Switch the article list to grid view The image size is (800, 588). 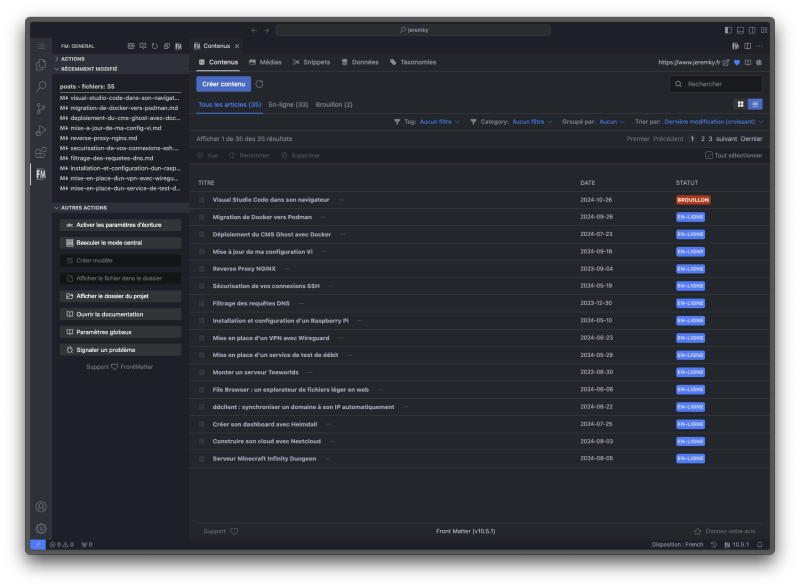[x=740, y=104]
